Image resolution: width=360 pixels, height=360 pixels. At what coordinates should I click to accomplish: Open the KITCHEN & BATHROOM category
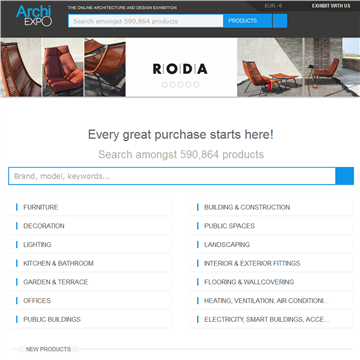click(x=91, y=263)
